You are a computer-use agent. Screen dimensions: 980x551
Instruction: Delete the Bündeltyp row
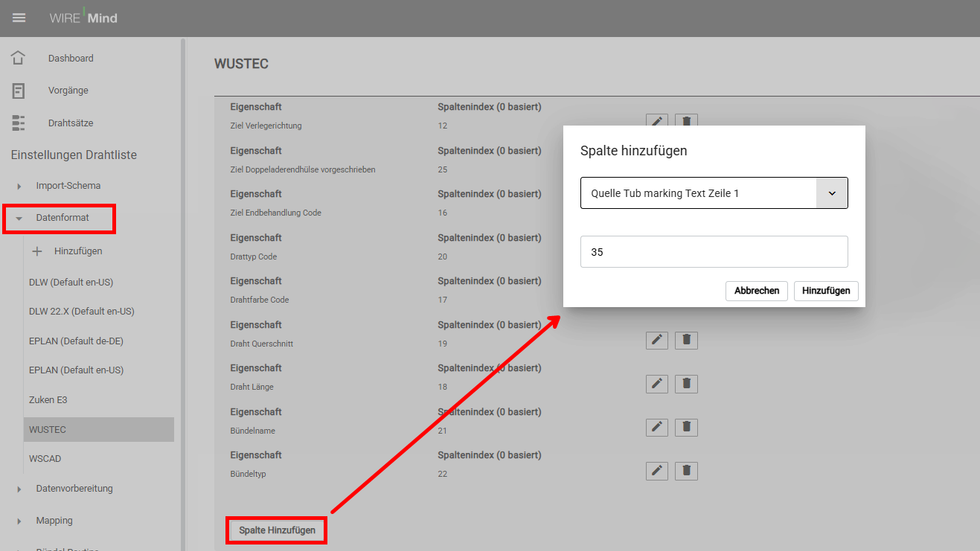point(686,471)
